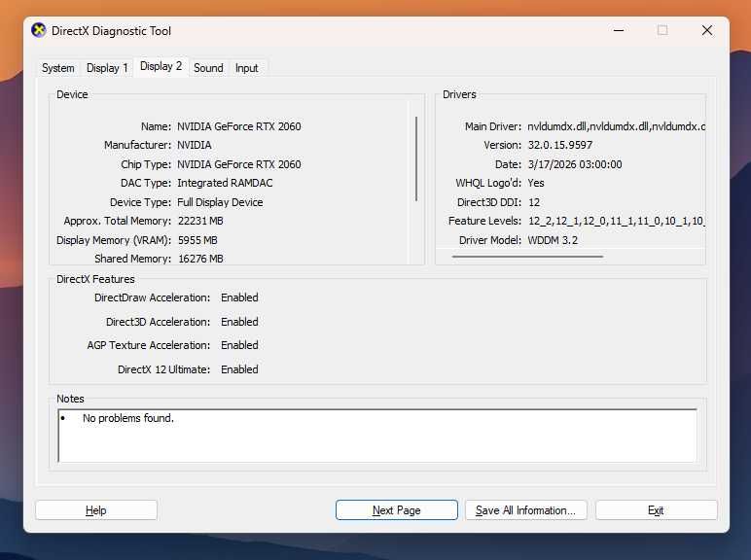The image size is (751, 560).
Task: Click the Chip Type value text
Action: (x=239, y=164)
